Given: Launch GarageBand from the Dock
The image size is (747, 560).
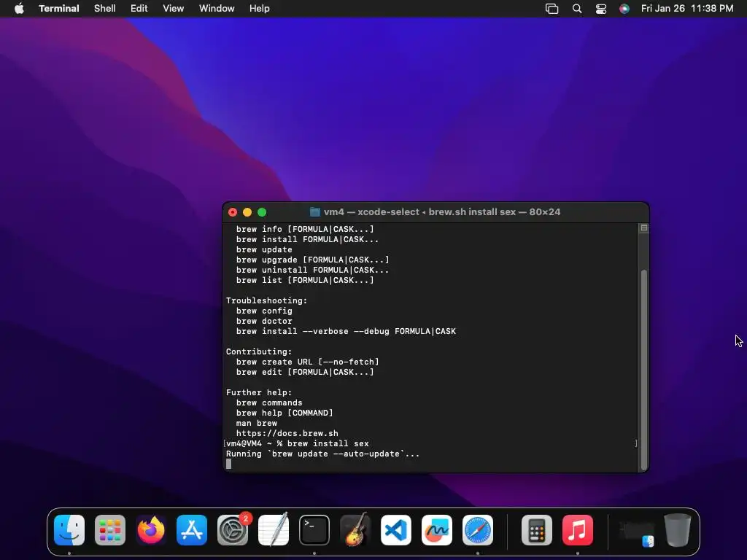Looking at the screenshot, I should [355, 530].
